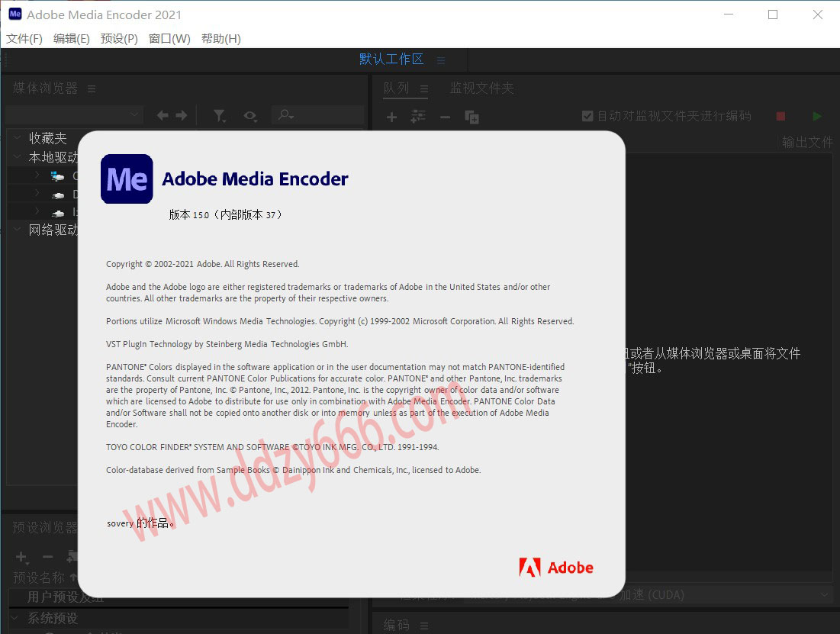
Task: Switch to the 队列 tab
Action: point(397,88)
